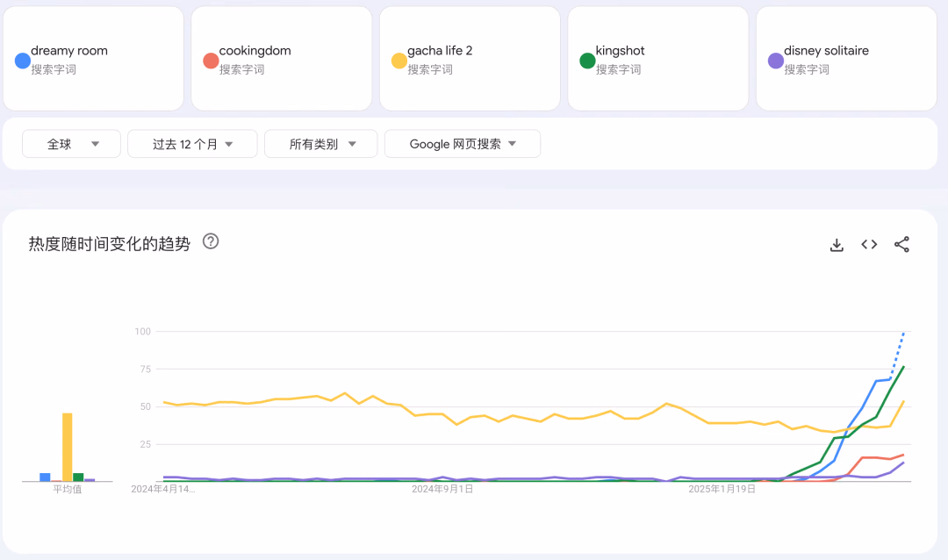
Task: Click the 2025年1月19日 axis date label
Action: click(x=722, y=489)
